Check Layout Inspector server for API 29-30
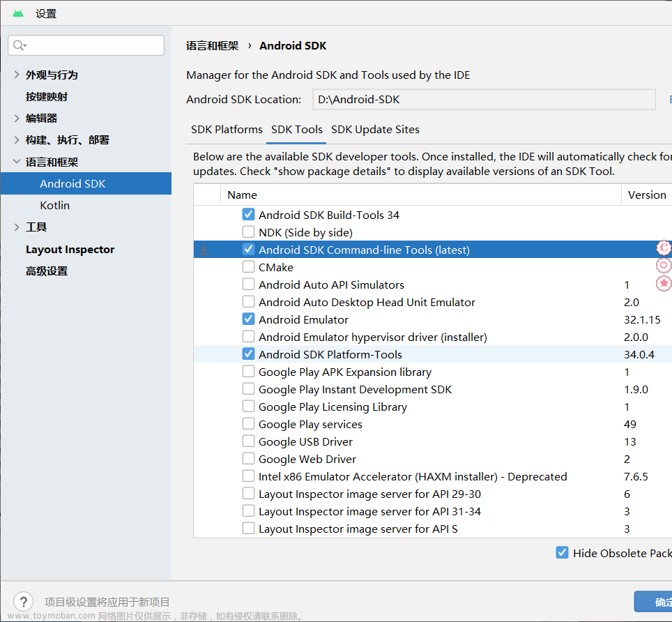 coord(248,494)
